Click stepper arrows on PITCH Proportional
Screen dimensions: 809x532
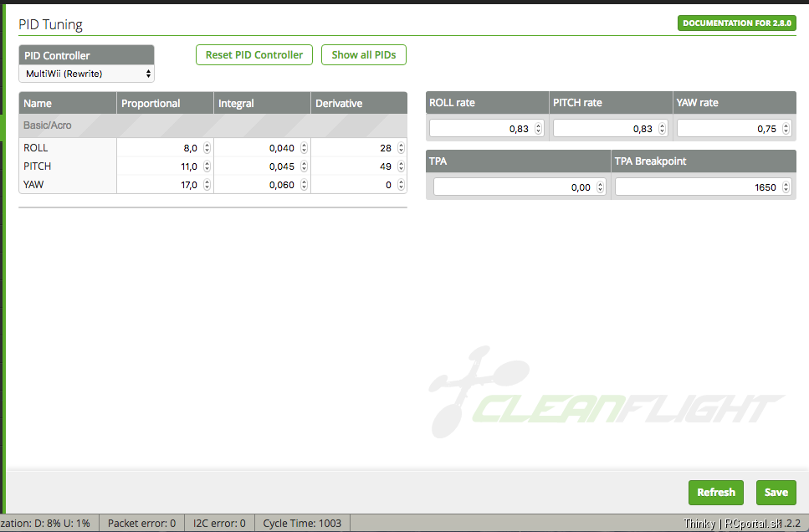pos(207,166)
